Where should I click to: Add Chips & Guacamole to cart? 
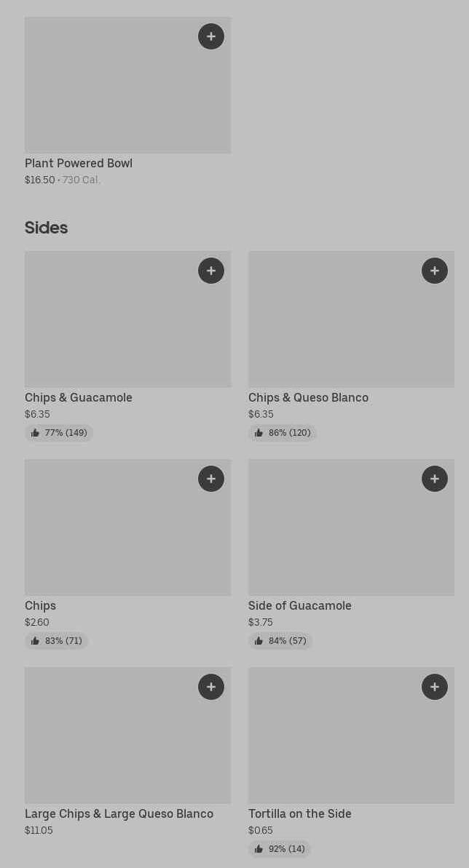point(211,271)
